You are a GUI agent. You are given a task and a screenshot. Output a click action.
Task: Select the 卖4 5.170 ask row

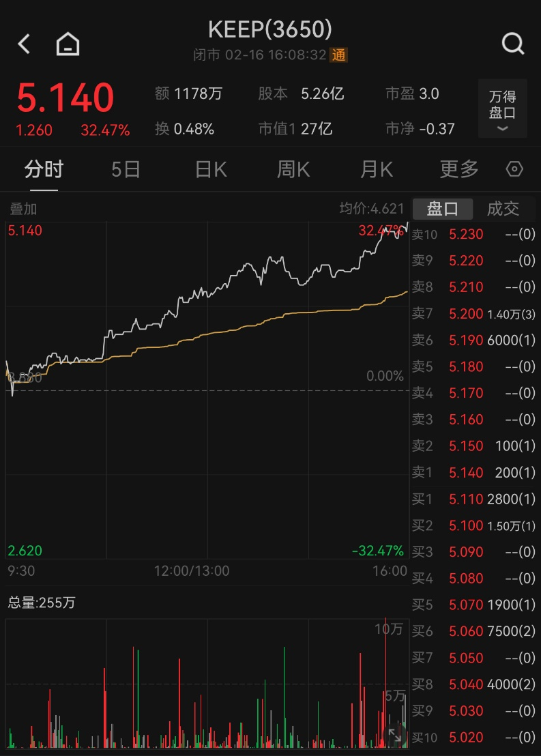[473, 394]
